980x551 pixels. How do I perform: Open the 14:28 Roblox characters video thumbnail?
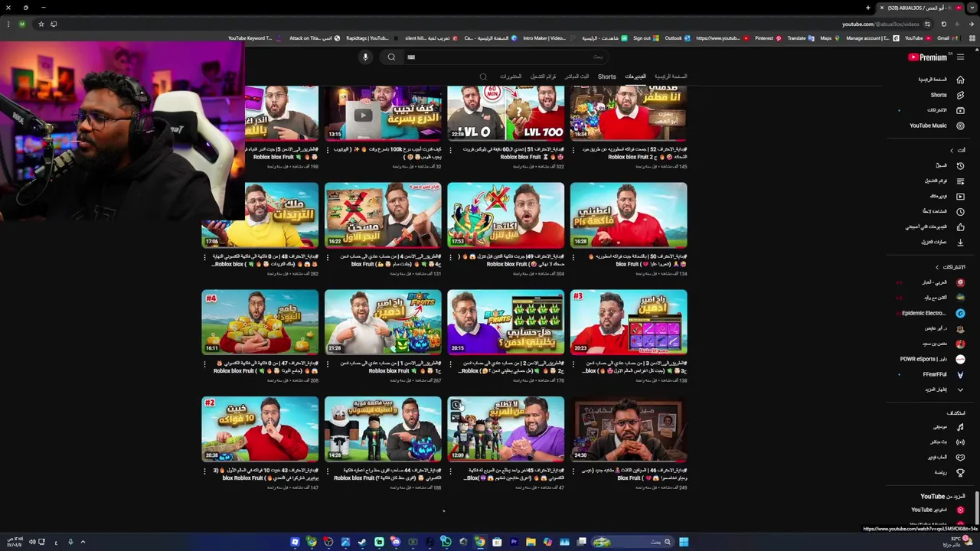(x=383, y=429)
